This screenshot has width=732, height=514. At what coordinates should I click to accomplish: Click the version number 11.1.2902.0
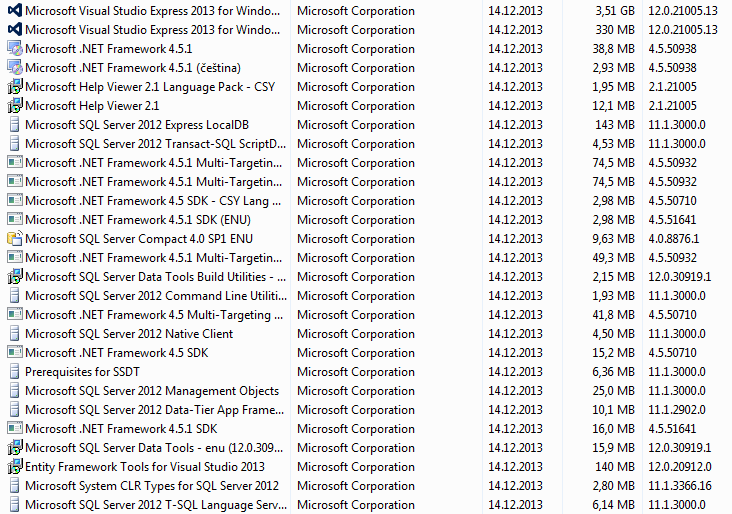pyautogui.click(x=677, y=410)
